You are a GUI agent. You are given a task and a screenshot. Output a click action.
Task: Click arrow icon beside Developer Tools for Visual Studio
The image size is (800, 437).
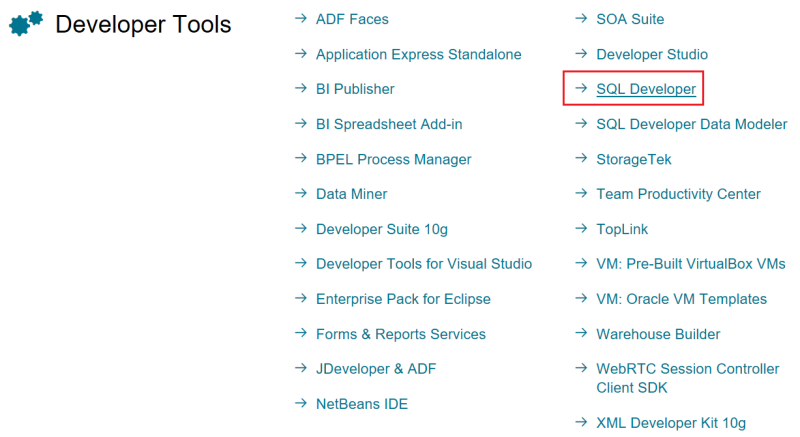[301, 263]
